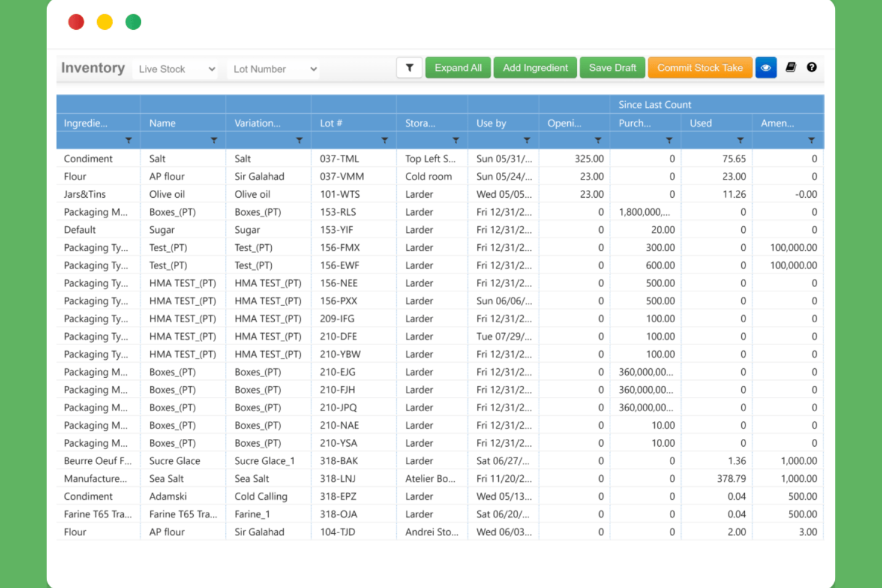Filter the Amended column
Screen dimensions: 882x588
(x=811, y=141)
